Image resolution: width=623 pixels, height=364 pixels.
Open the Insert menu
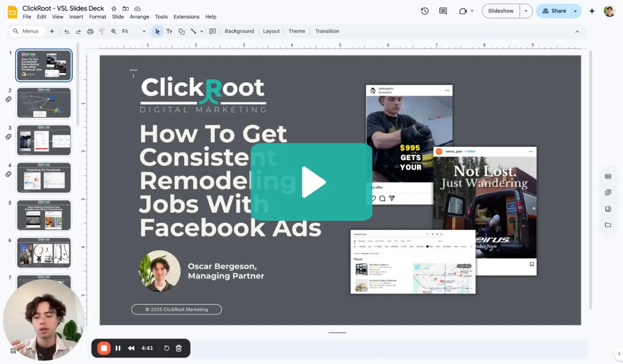pos(76,17)
